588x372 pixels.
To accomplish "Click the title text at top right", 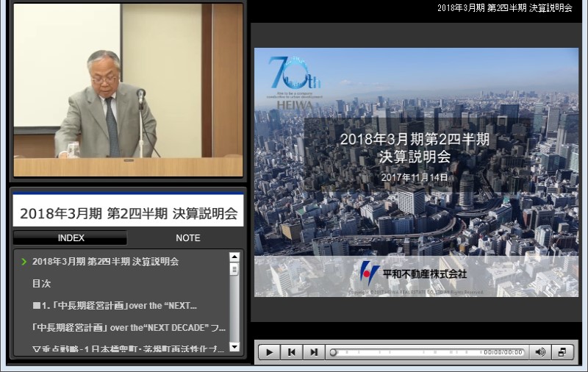I will pos(505,8).
